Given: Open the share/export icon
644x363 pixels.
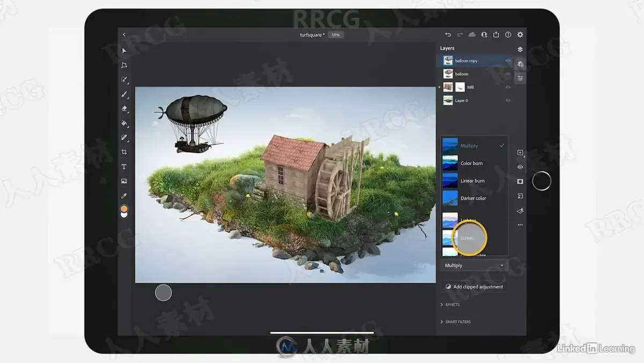Looking at the screenshot, I should pos(496,35).
